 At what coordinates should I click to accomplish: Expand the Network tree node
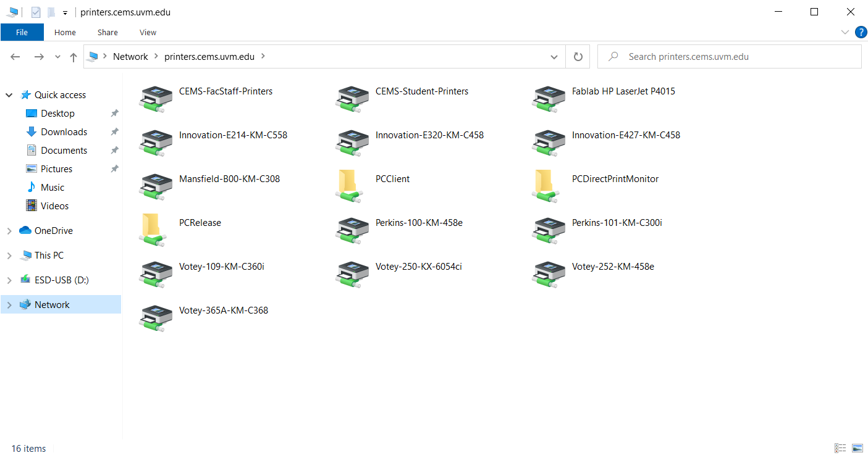pyautogui.click(x=9, y=305)
